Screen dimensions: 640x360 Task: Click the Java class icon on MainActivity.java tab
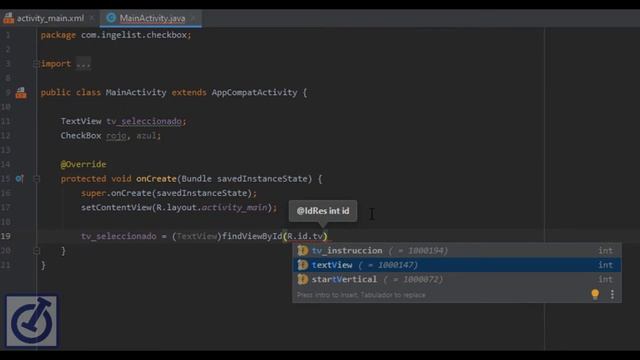pyautogui.click(x=111, y=18)
